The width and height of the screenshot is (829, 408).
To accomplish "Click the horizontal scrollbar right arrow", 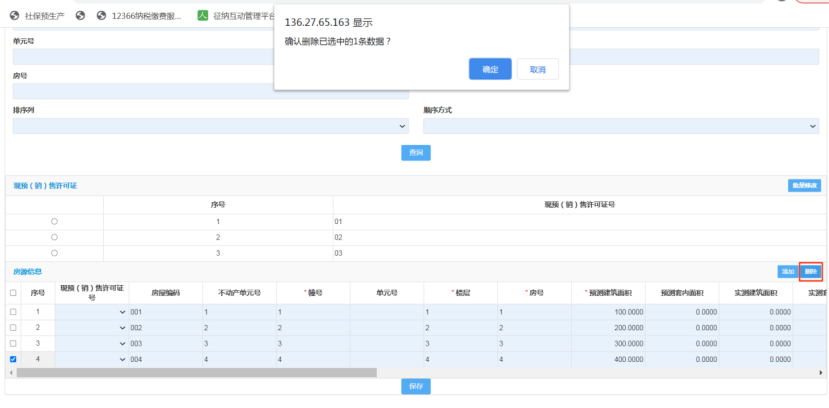I will [x=822, y=372].
